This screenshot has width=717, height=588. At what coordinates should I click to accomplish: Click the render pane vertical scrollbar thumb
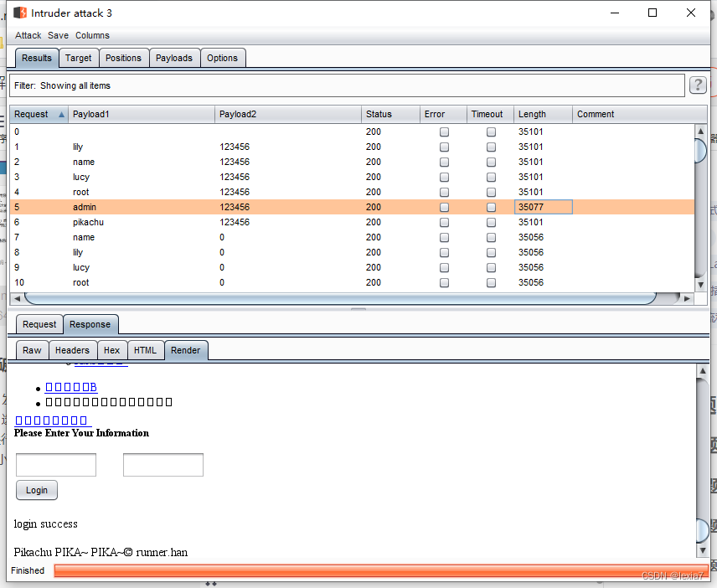[x=703, y=529]
